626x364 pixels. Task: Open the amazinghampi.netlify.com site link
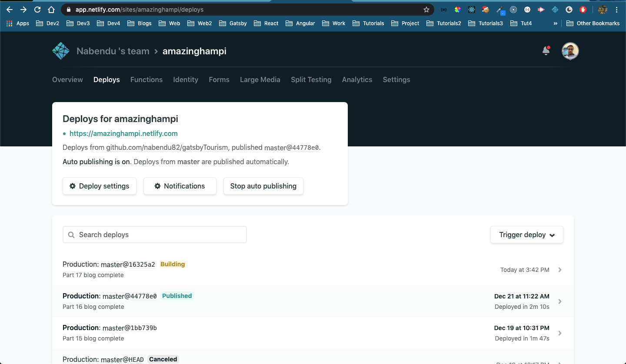(123, 133)
